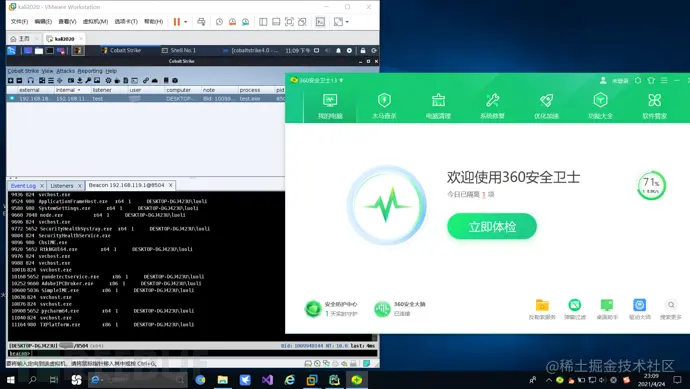Select the kali2020 VMware tab
This screenshot has height=389, width=690.
coord(64,39)
